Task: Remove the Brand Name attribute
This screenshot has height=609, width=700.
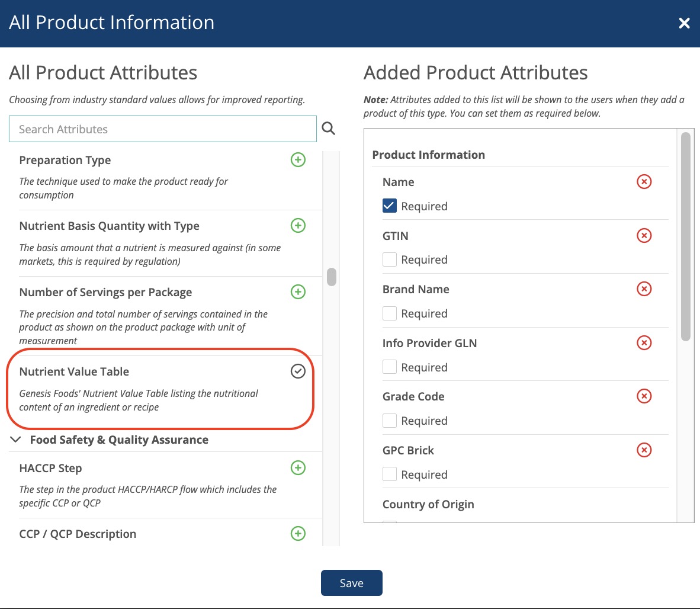Action: 644,289
